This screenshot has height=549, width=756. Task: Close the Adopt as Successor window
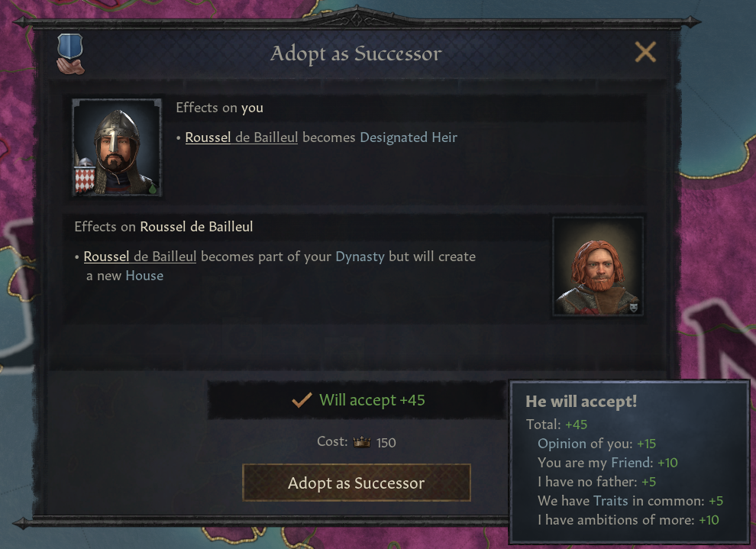tap(645, 52)
